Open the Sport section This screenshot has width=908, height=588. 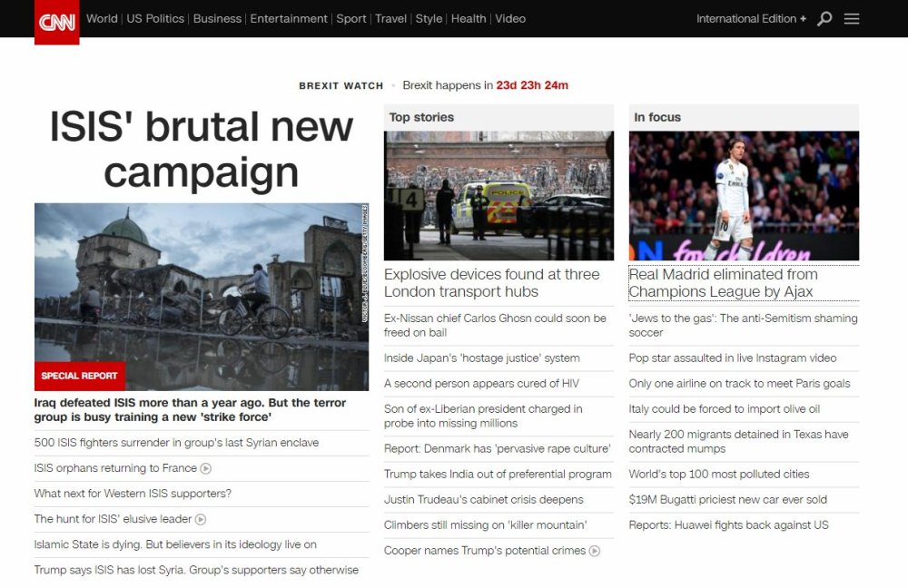pos(350,18)
